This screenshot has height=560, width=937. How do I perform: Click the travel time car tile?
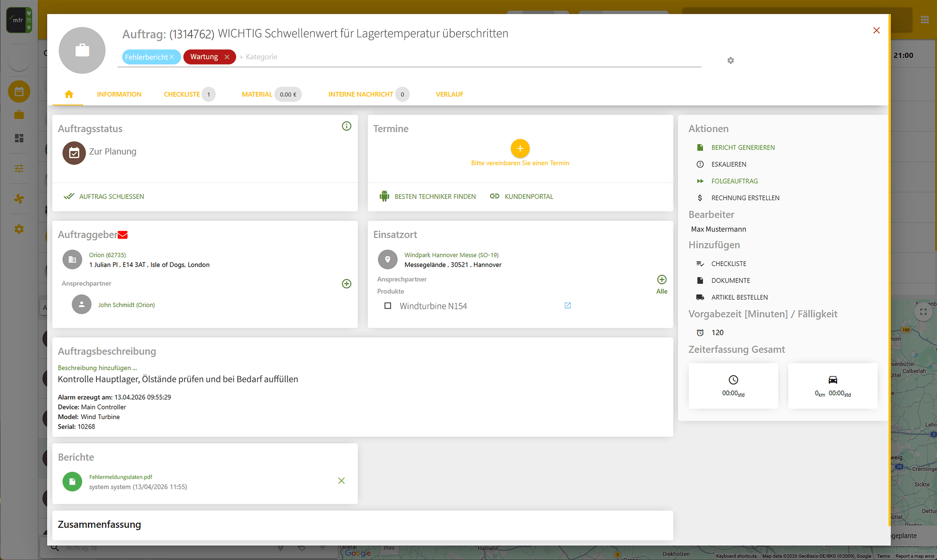coord(832,386)
